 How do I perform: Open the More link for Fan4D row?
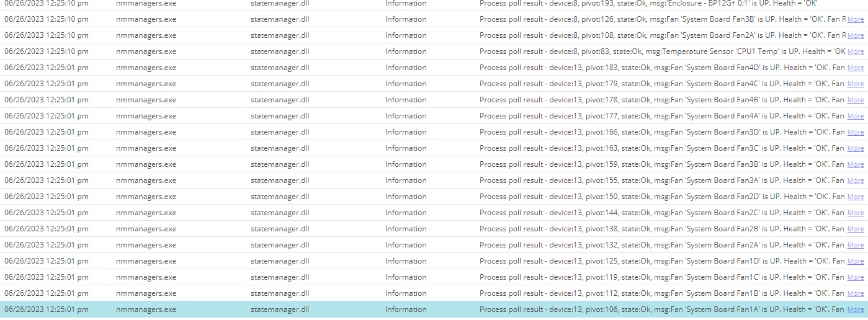[x=856, y=68]
